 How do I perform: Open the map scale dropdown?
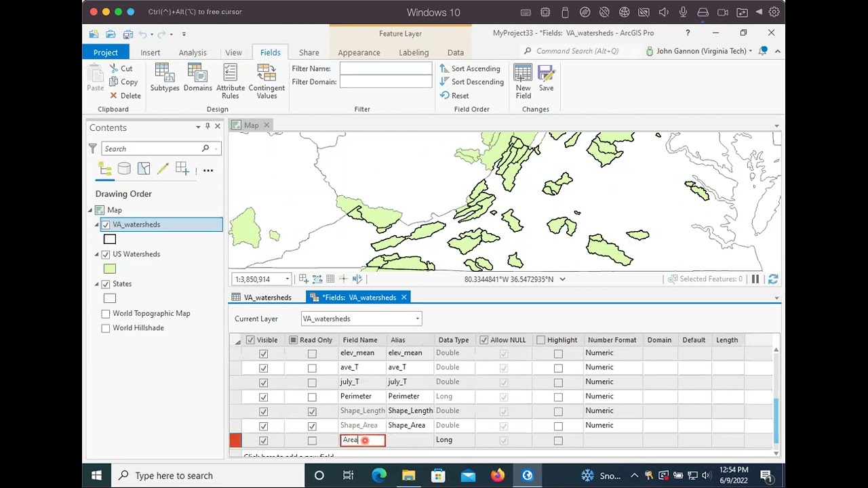287,279
